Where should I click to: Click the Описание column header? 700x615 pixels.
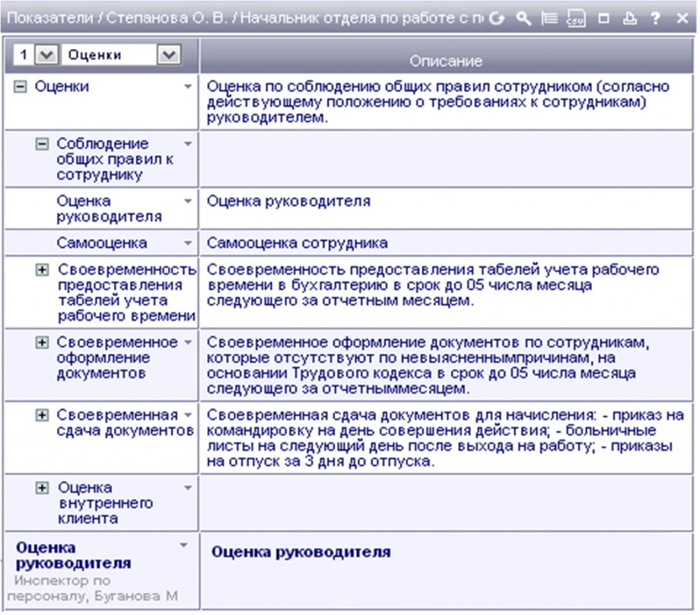click(x=446, y=61)
